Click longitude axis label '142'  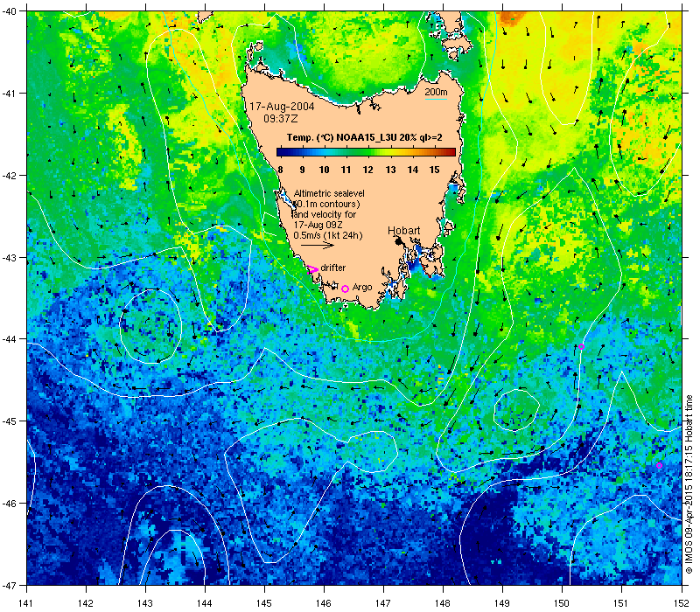86,603
